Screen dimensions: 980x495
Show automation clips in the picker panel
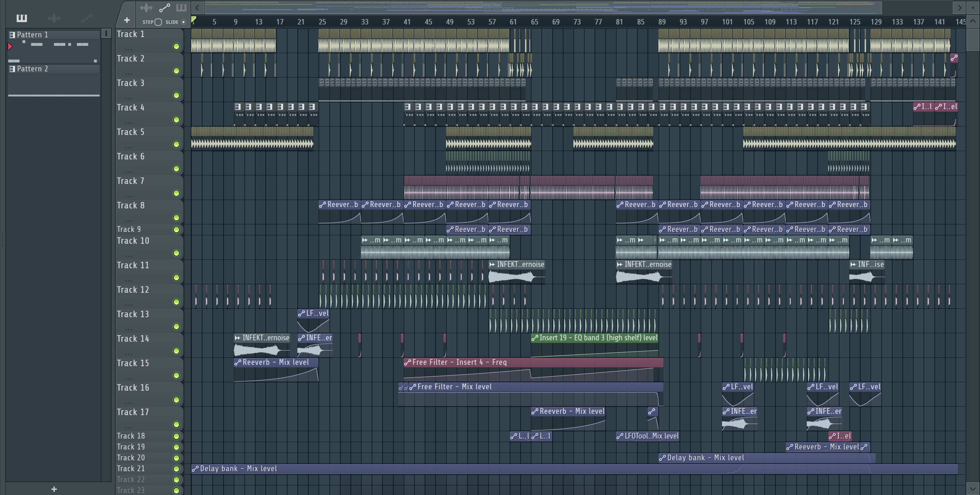click(87, 18)
